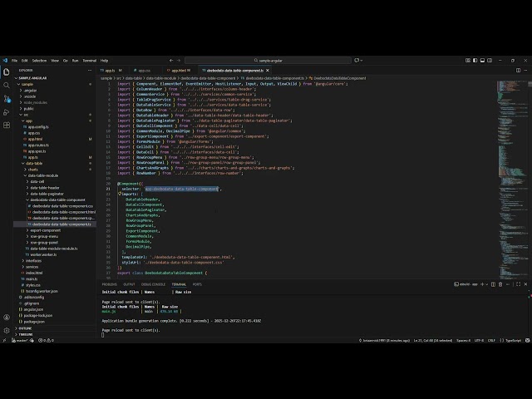Open the Explorer view in activity bar

pyautogui.click(x=7, y=72)
